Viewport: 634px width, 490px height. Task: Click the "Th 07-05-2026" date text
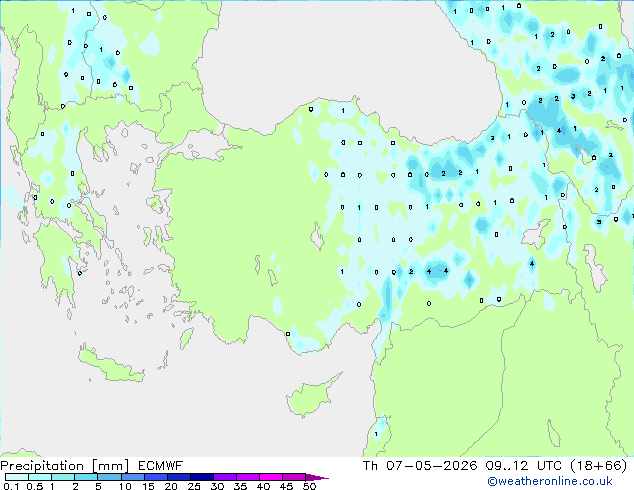click(420, 466)
